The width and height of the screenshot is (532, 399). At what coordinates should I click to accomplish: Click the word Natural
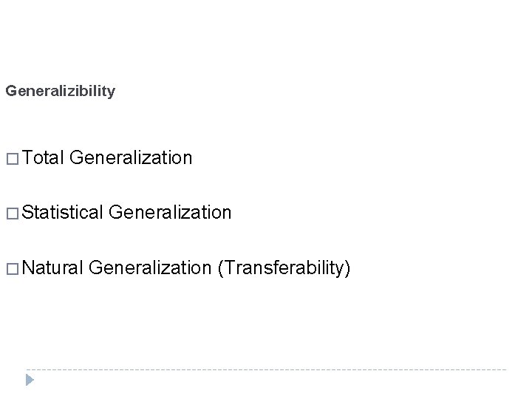[x=54, y=267]
